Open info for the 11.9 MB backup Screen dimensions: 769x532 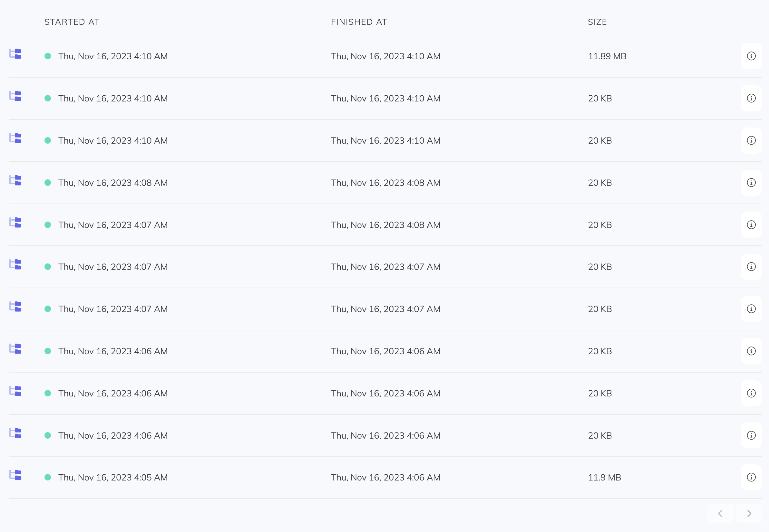[x=751, y=477]
